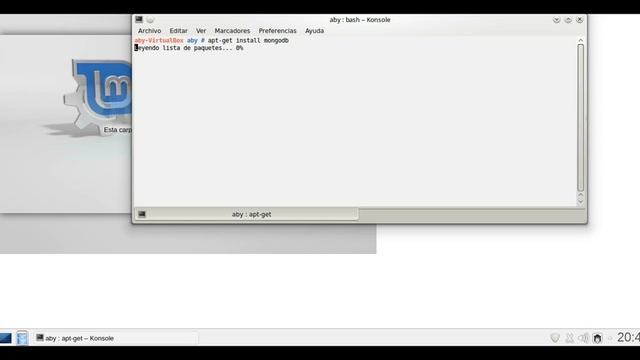Maximize the Konsole window

pos(568,20)
